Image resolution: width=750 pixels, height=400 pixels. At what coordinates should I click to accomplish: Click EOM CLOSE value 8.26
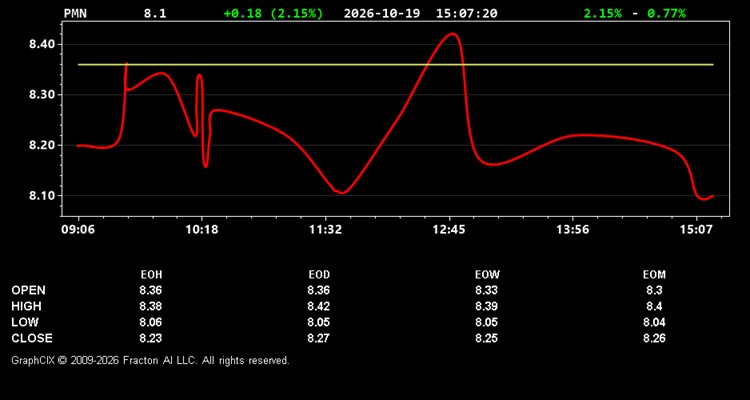click(x=654, y=338)
